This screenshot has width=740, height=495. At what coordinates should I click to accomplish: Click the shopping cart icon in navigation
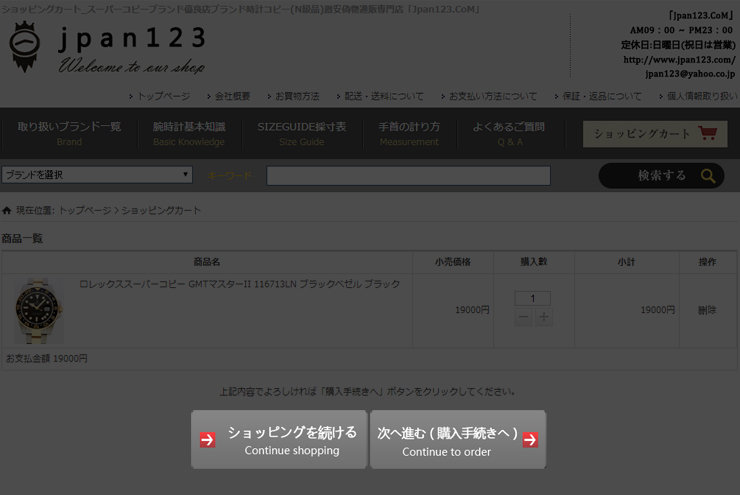708,133
